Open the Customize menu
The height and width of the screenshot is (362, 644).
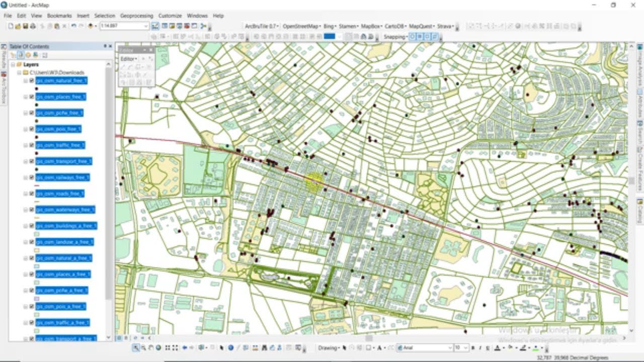170,16
